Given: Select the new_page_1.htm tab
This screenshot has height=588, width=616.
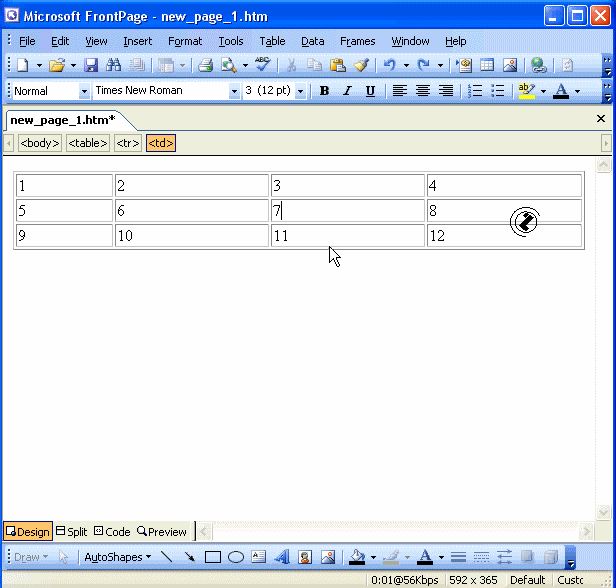Looking at the screenshot, I should click(x=63, y=120).
